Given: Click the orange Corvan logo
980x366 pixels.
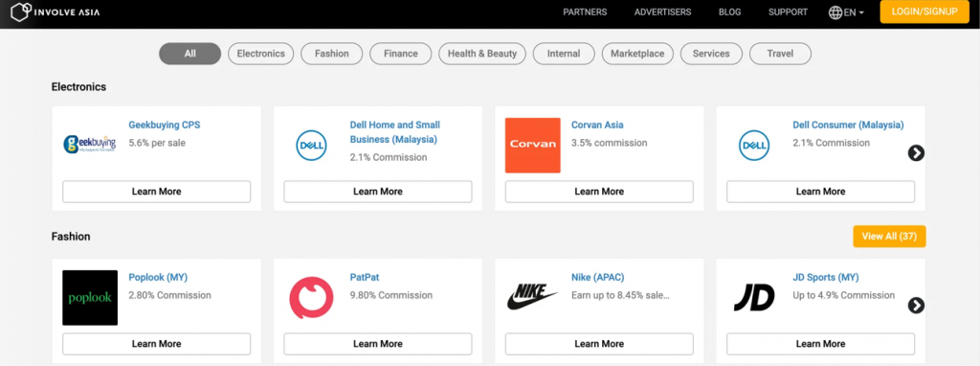Looking at the screenshot, I should click(532, 145).
